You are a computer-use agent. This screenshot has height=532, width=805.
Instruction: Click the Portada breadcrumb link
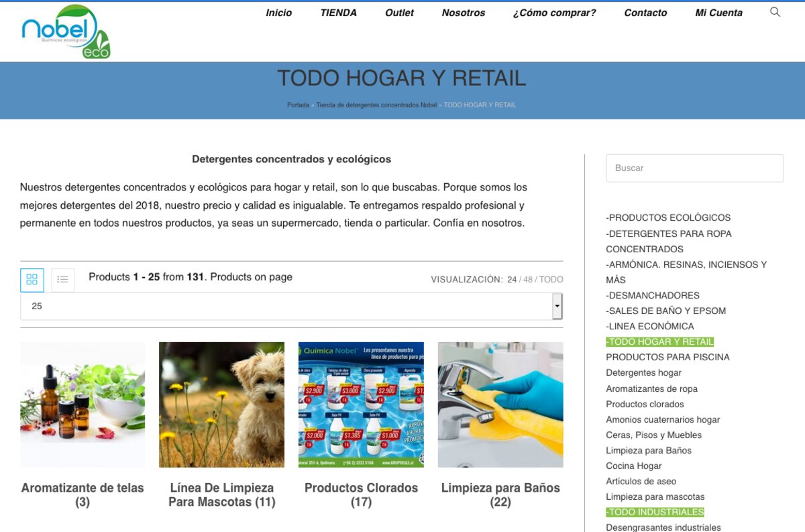coord(298,105)
